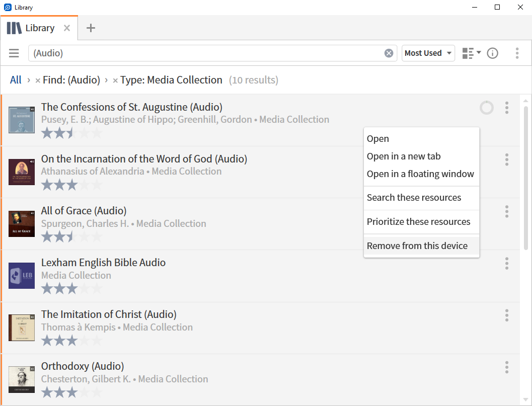Screen dimensions: 532x406
Task: Open the library toolbar kebab menu
Action: [x=517, y=53]
